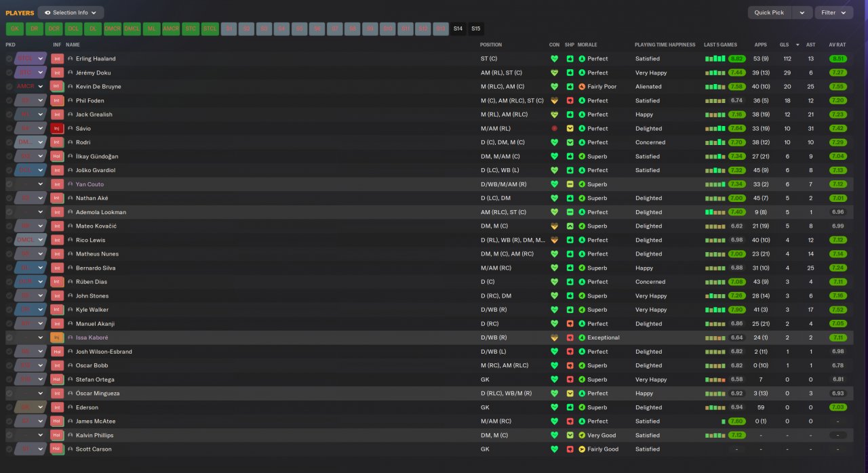Click Phil Foden's red sharpness icon
Screen dimensions: 868x473
(x=570, y=100)
